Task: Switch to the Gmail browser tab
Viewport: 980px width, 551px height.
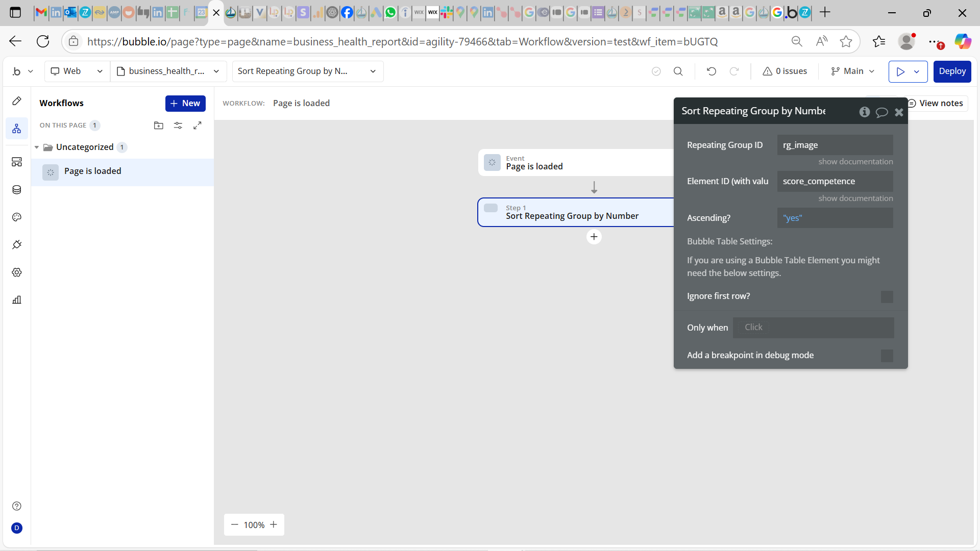Action: (x=41, y=13)
